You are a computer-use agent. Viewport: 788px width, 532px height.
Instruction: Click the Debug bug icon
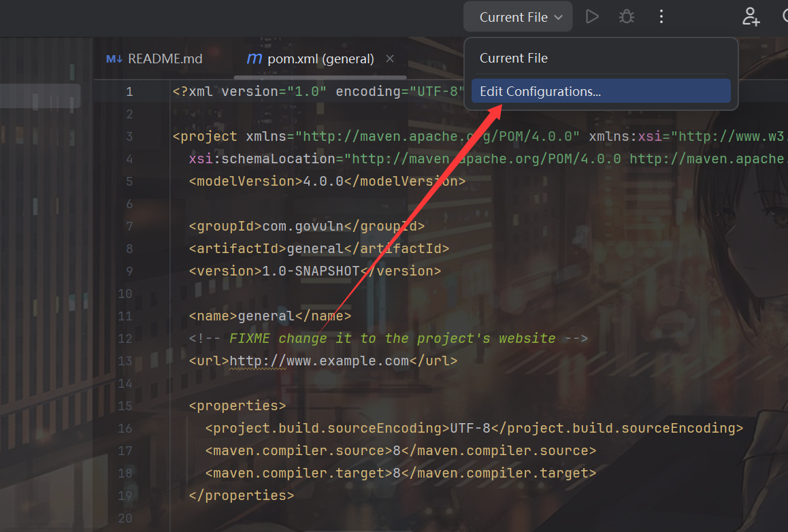(627, 17)
